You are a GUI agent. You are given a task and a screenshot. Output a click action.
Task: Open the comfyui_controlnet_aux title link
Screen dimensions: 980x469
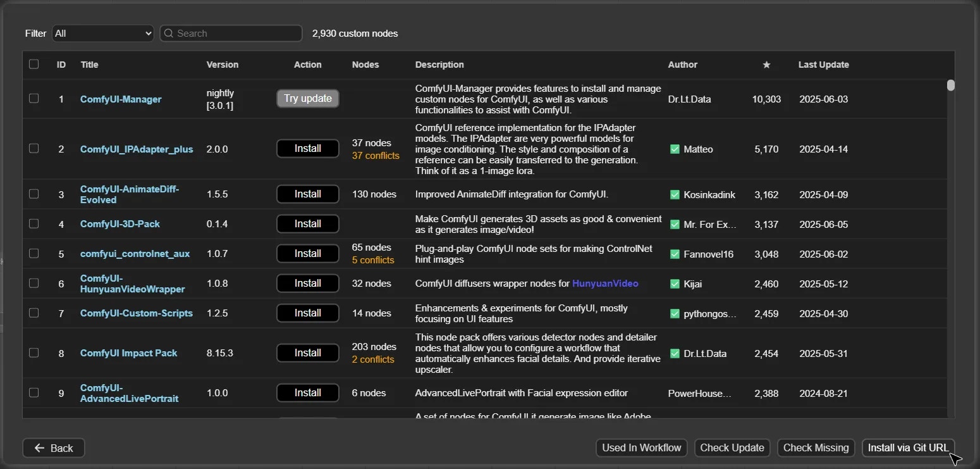point(135,254)
